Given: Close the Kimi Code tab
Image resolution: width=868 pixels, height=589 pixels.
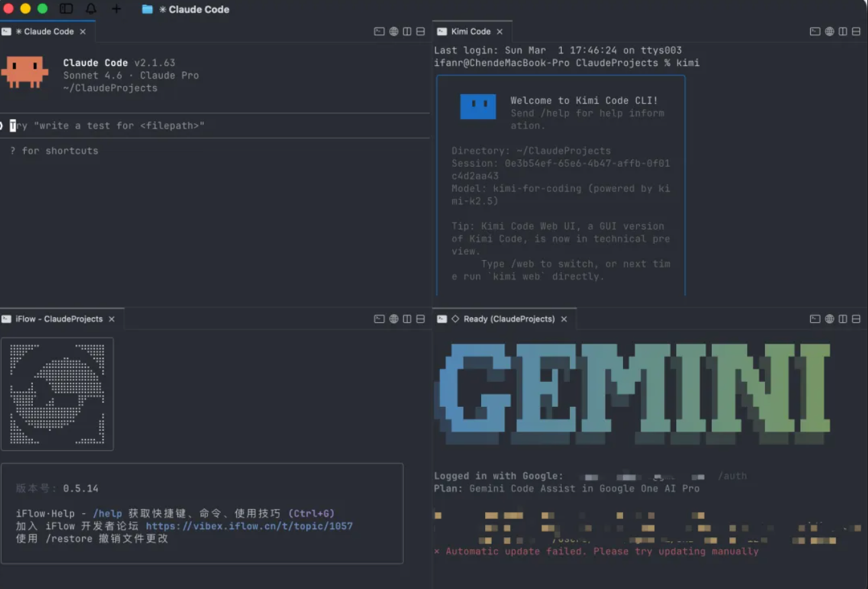Looking at the screenshot, I should tap(500, 31).
